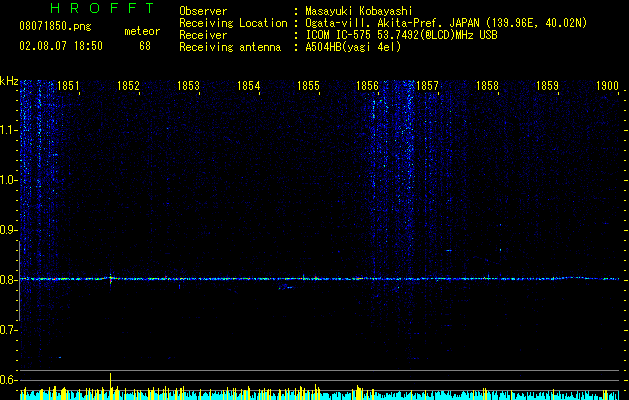Viewport: 629px width, 400px height.
Task: Select the A504HB(yagi 4el) antenna text
Action: tap(353, 47)
